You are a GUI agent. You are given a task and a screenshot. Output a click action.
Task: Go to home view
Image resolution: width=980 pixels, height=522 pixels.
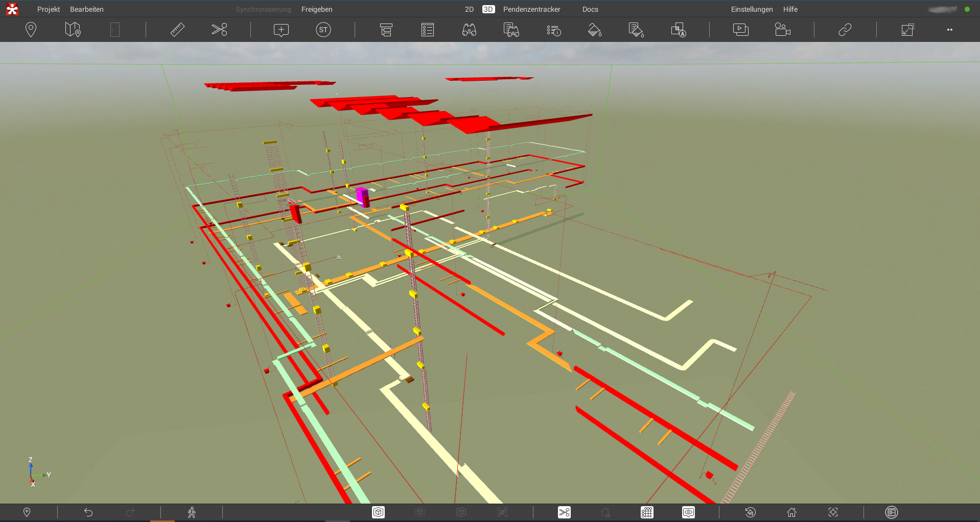tap(791, 512)
